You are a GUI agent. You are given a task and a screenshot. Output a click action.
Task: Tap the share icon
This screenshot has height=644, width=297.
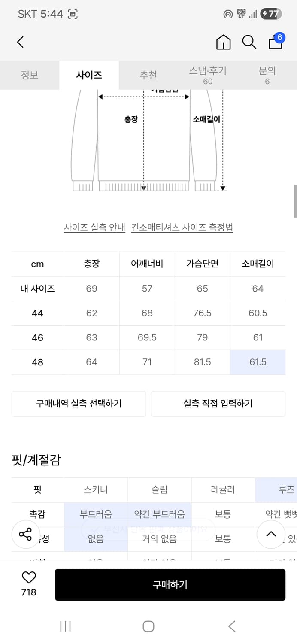[26, 535]
